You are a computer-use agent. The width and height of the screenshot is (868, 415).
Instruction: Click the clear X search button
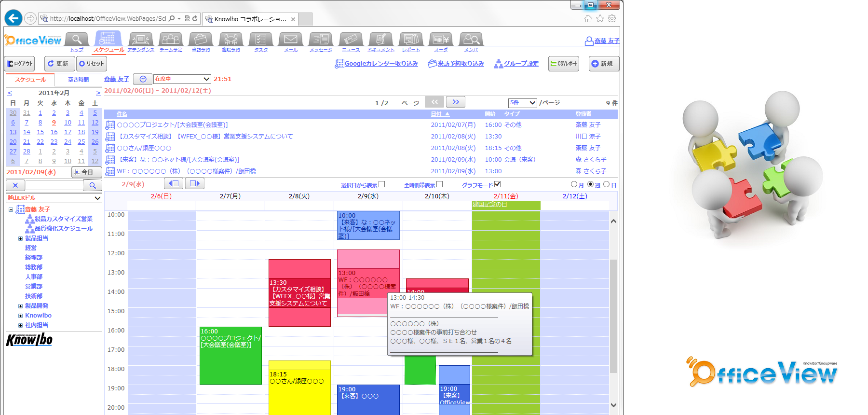(x=15, y=185)
